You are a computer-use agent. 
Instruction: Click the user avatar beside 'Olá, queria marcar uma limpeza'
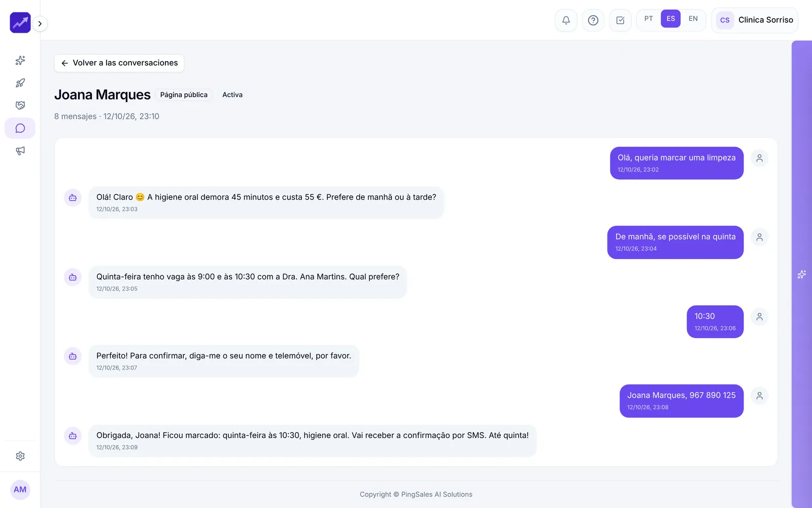click(759, 158)
